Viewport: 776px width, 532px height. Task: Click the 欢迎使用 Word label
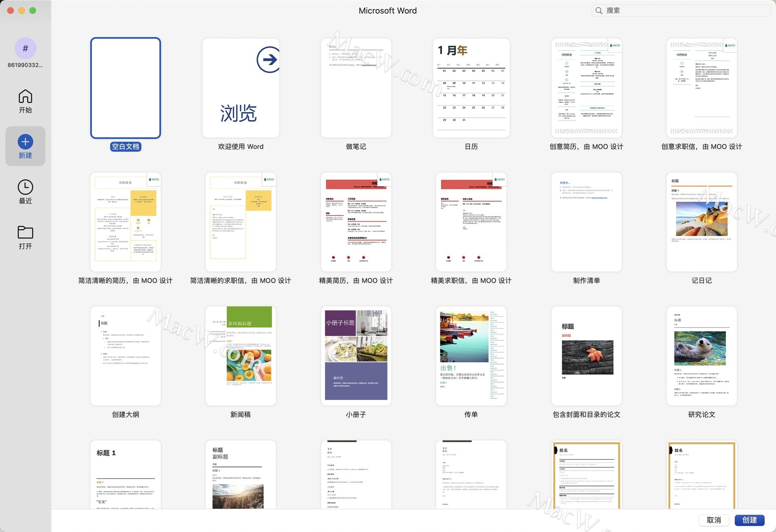pyautogui.click(x=241, y=146)
